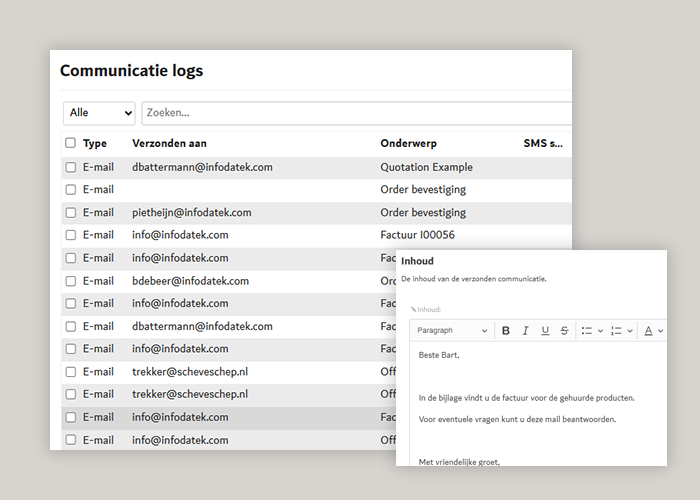Sort by the Type column header
Screen dimensions: 700x500
point(95,143)
